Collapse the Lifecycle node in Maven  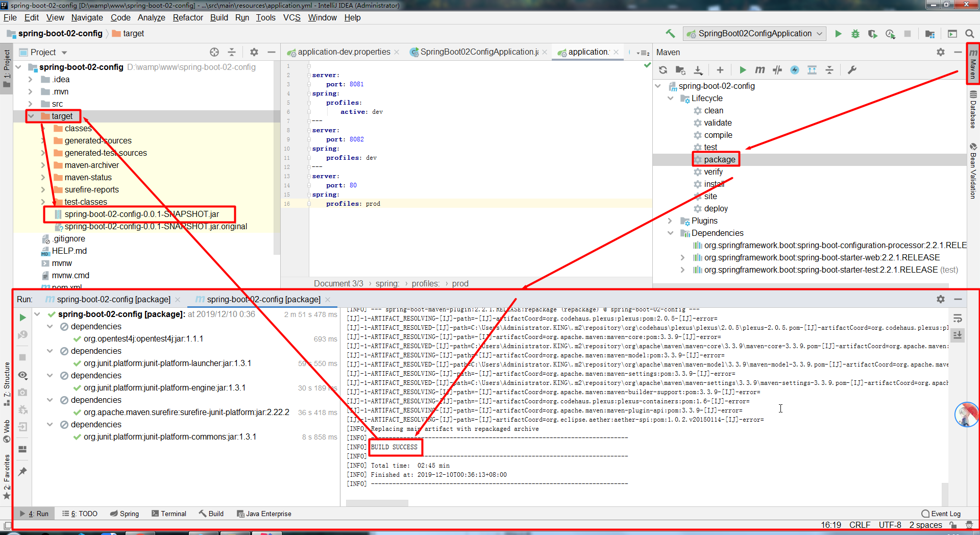click(x=671, y=99)
